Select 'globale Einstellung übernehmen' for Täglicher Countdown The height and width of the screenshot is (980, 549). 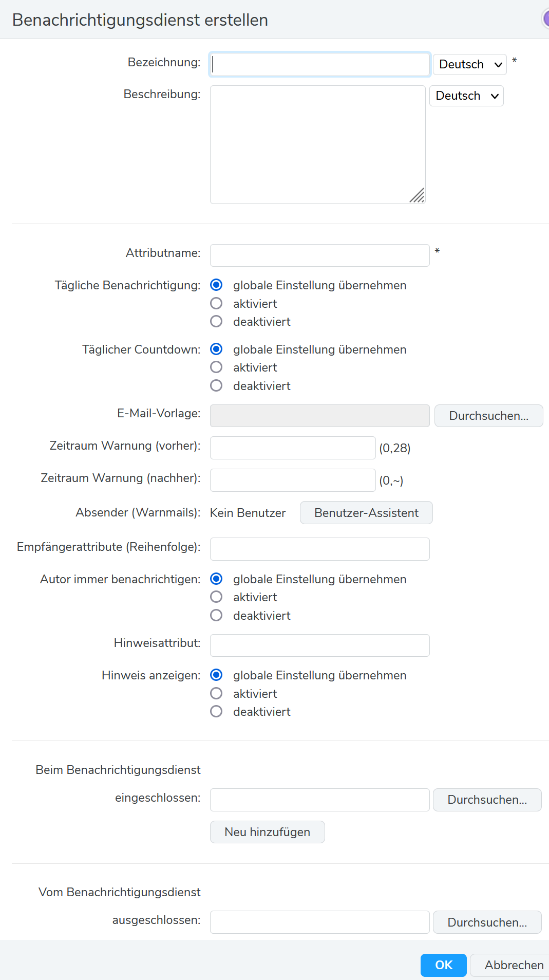(216, 349)
